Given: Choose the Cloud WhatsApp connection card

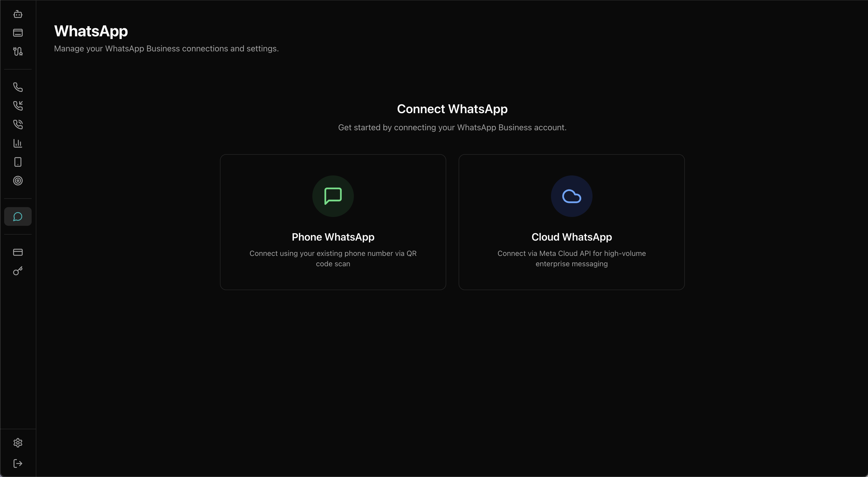Looking at the screenshot, I should coord(571,222).
